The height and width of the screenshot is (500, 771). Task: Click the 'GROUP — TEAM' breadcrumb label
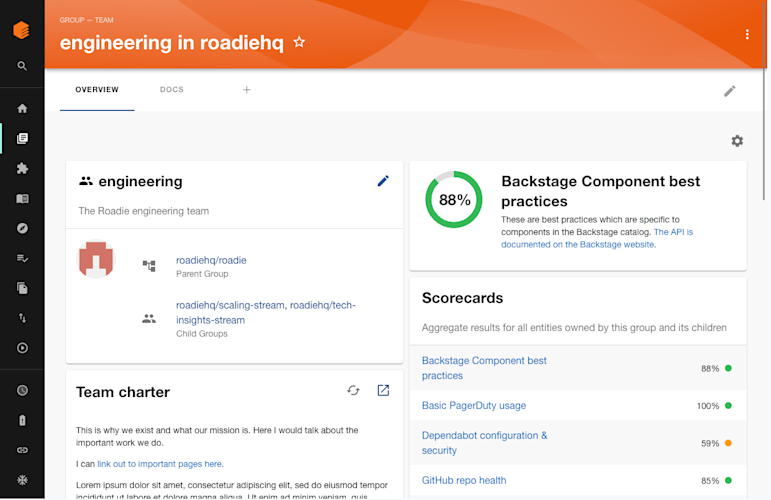(87, 20)
